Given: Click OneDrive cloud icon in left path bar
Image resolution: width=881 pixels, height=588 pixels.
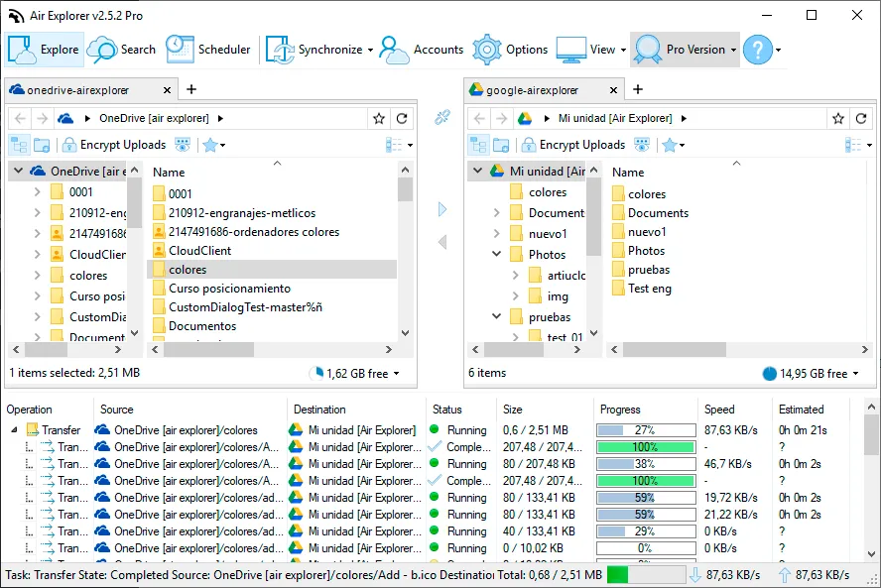Looking at the screenshot, I should [x=65, y=119].
